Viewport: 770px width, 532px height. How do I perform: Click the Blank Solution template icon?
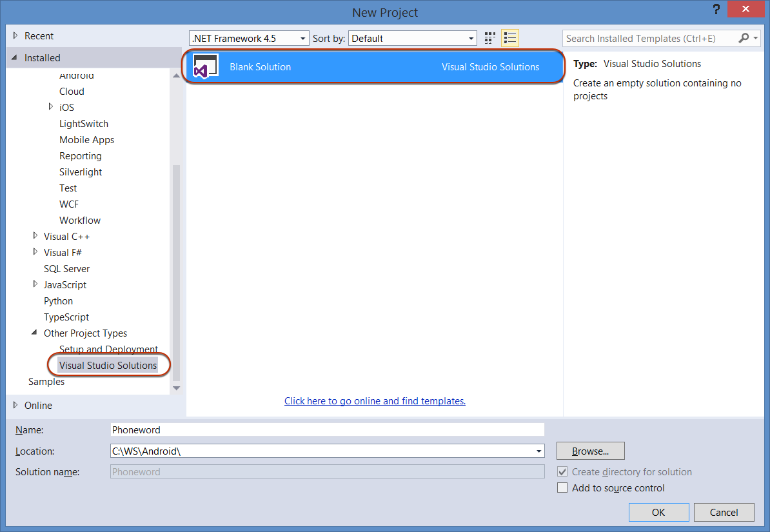coord(206,66)
